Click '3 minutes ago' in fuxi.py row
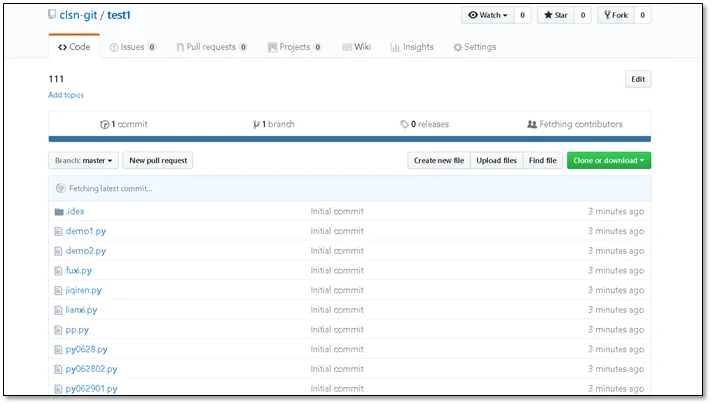Screen dimensions: 712x405 [x=616, y=271]
